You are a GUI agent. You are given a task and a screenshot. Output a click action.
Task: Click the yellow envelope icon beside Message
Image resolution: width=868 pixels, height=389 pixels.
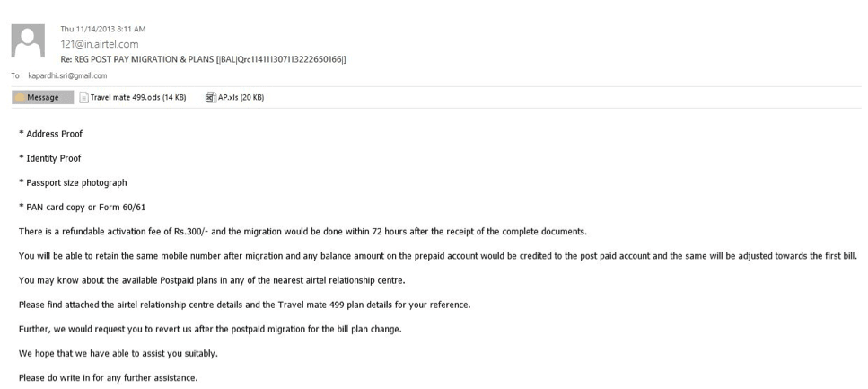click(x=20, y=98)
